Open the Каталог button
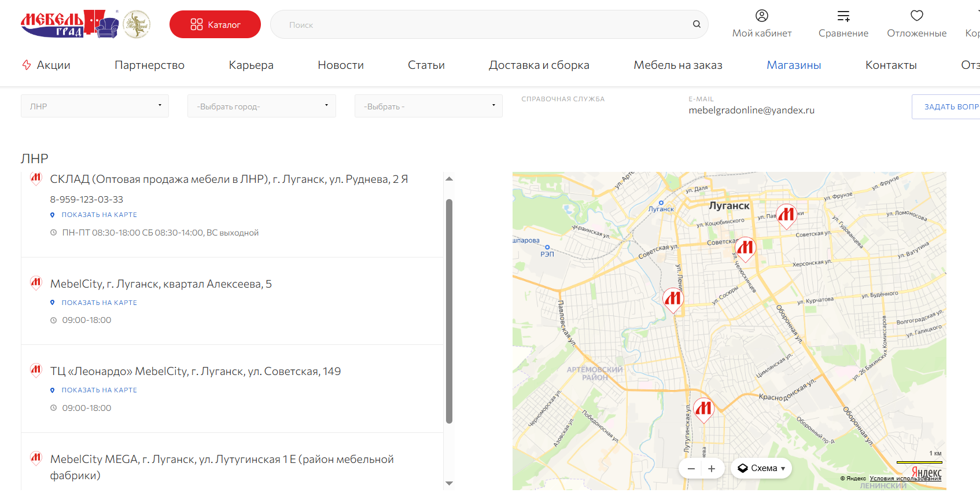980x500 pixels. [215, 24]
